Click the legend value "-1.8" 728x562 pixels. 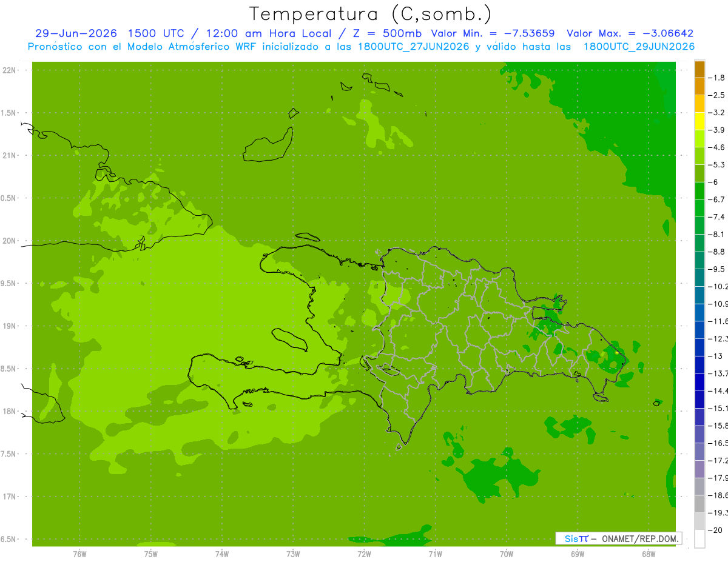point(717,78)
